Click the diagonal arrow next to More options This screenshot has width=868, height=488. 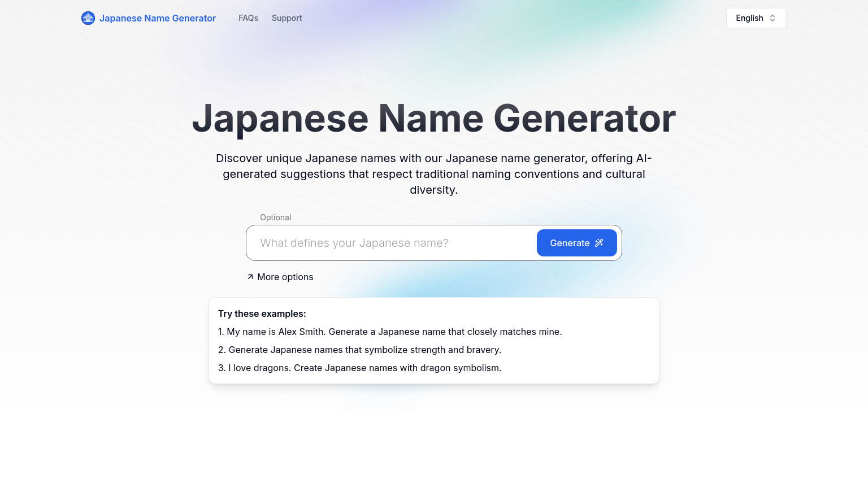pyautogui.click(x=250, y=277)
